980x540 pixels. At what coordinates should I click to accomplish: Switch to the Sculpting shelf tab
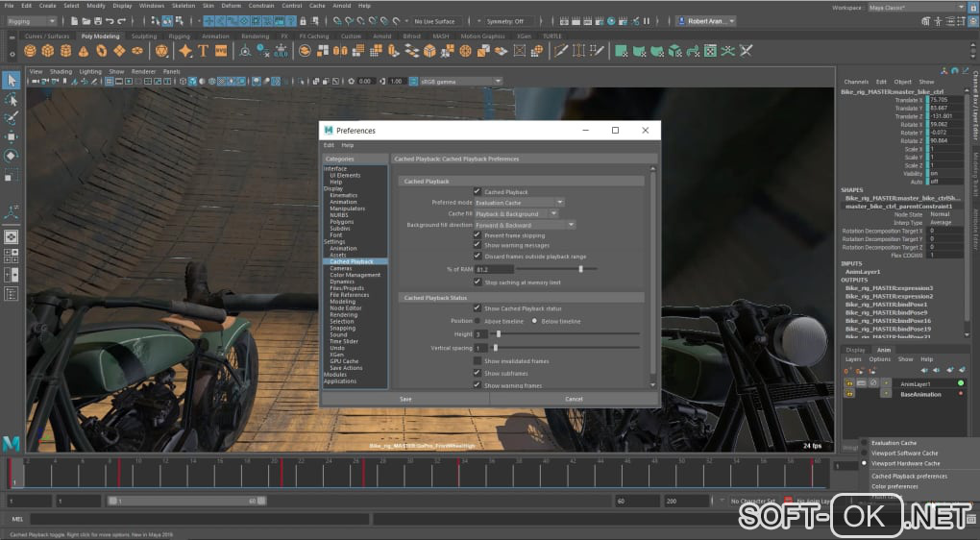click(x=143, y=37)
